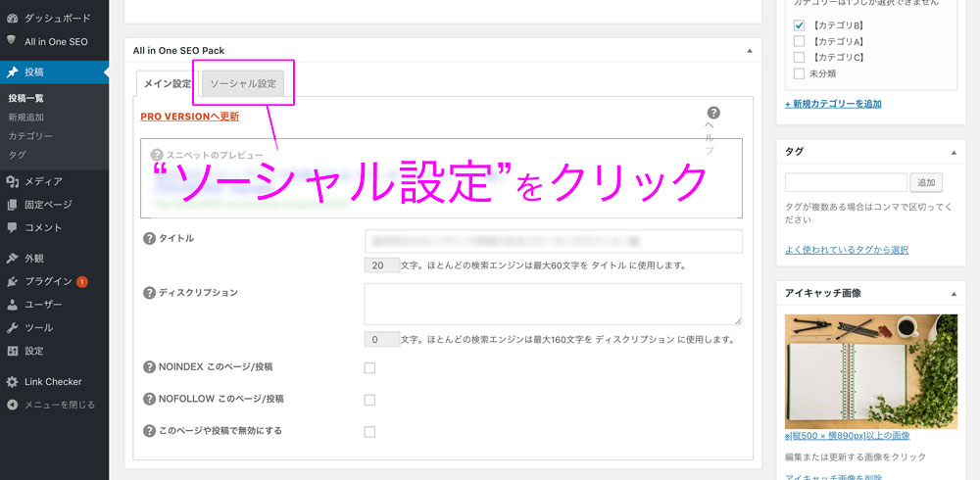Click the title character count field showing 20
Screen dimensions: 980x480
point(382,265)
